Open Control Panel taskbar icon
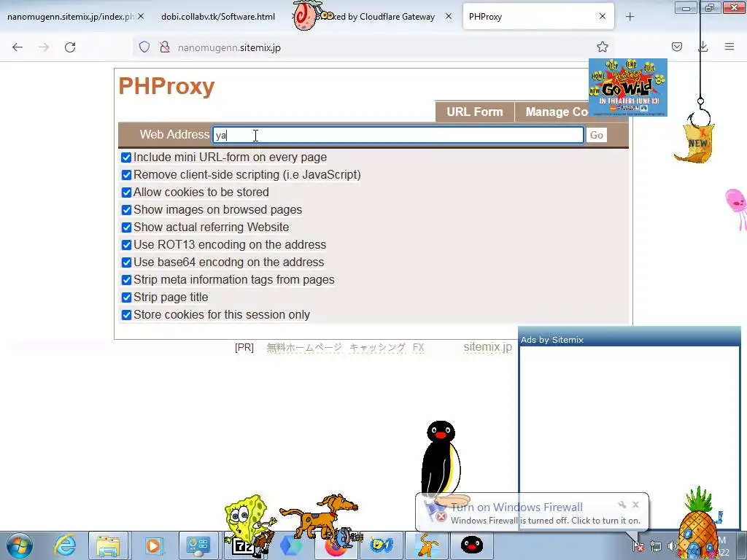 point(198,545)
